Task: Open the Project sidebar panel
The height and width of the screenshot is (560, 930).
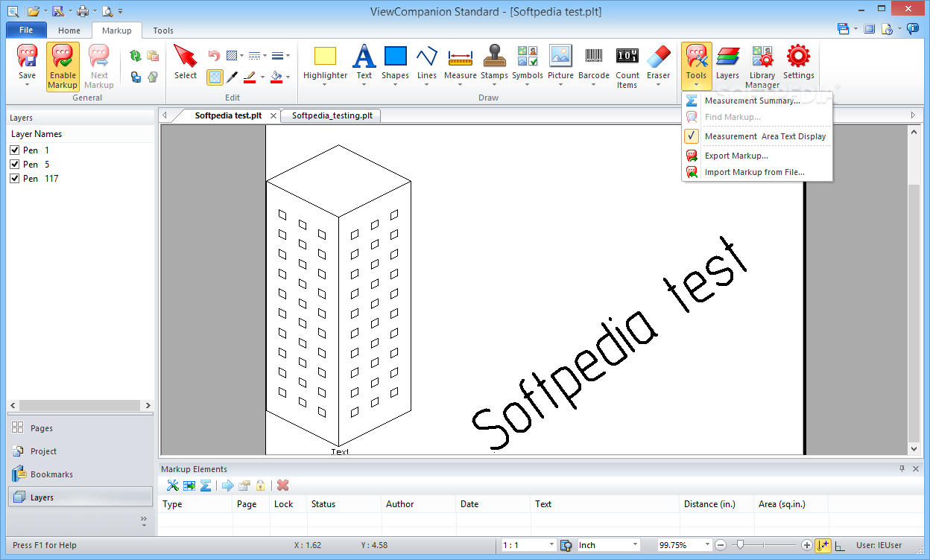Action: [x=80, y=451]
